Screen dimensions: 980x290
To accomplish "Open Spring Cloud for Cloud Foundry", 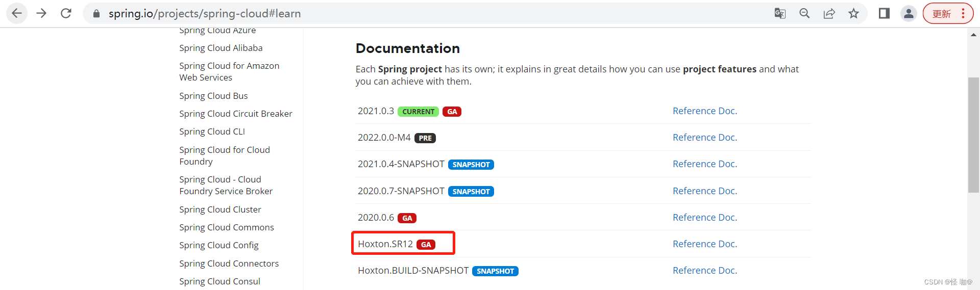I will (x=225, y=155).
